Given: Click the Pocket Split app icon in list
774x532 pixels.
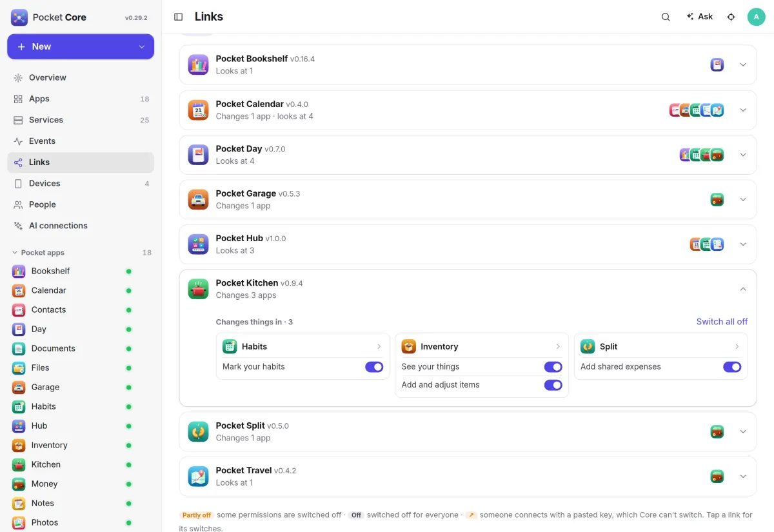Looking at the screenshot, I should tap(199, 431).
